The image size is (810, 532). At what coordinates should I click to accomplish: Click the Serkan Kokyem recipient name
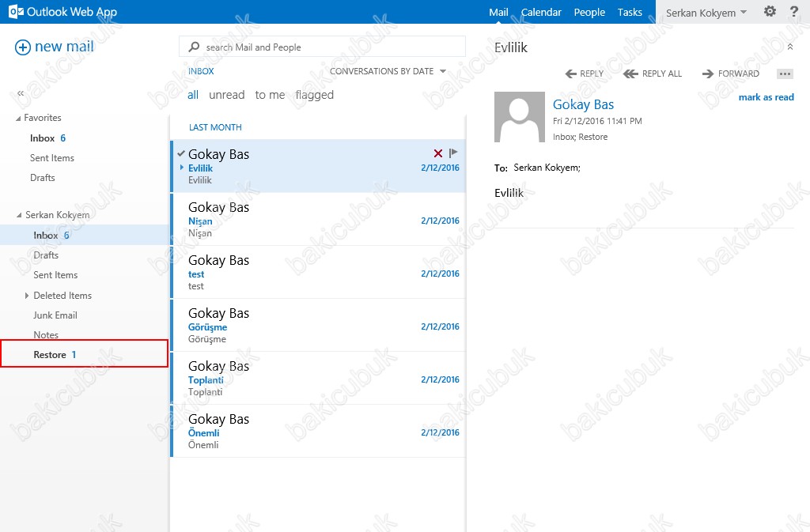coord(547,168)
